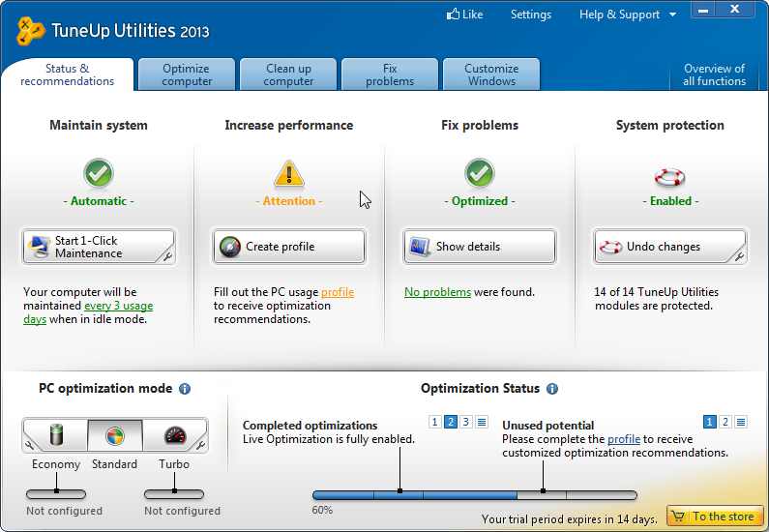Expand the Help & Support dropdown arrow
The image size is (769, 532).
(x=673, y=15)
